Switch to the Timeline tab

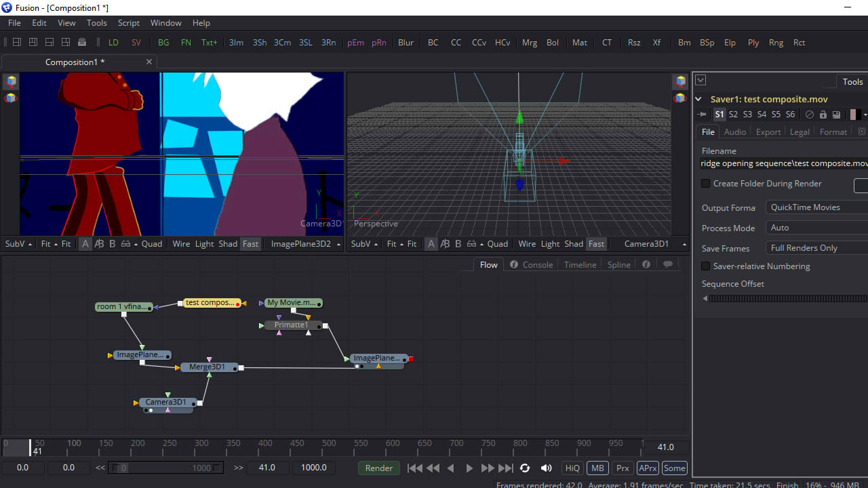coord(580,265)
